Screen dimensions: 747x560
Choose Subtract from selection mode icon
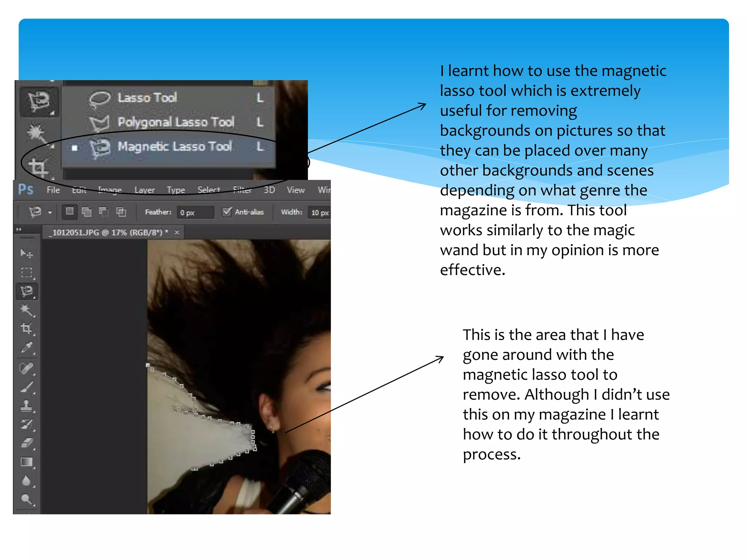pyautogui.click(x=104, y=212)
